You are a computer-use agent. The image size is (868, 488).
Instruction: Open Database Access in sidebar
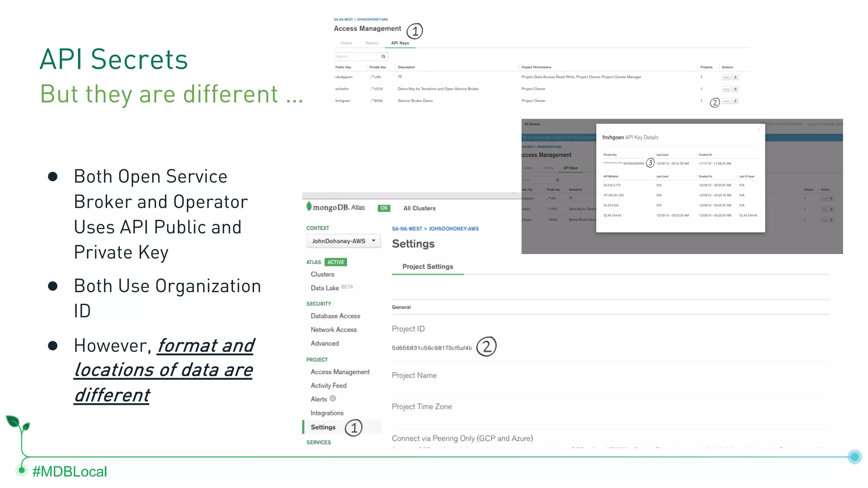coord(335,316)
